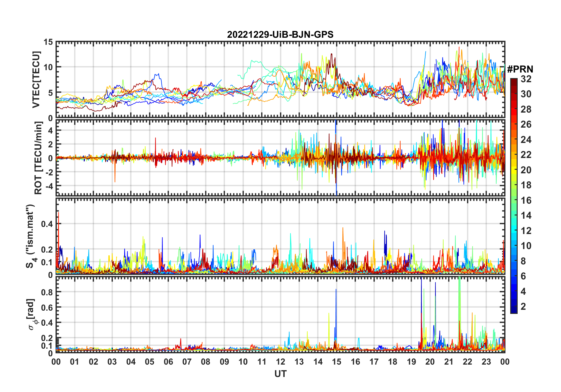Image resolution: width=561 pixels, height=392 pixels.
Task: Click colorbar tick label 32
Action: 526,79
